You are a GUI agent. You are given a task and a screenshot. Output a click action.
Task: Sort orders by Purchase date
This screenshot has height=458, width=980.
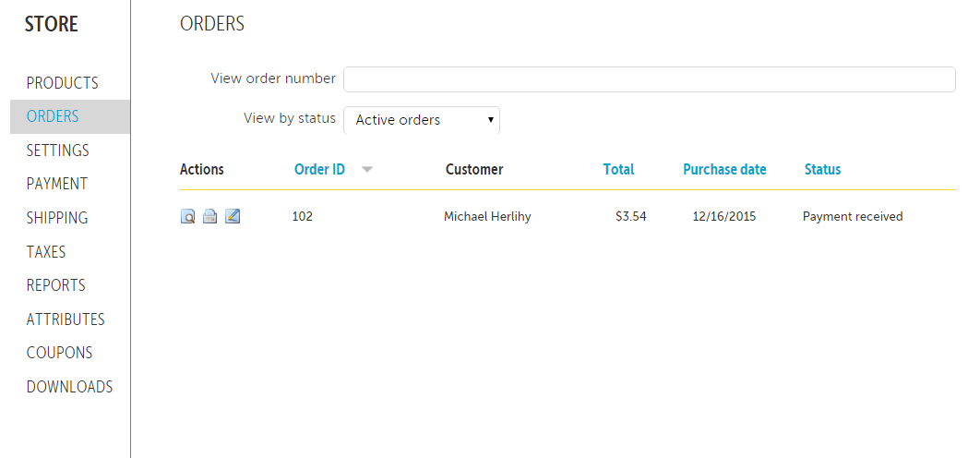point(724,170)
